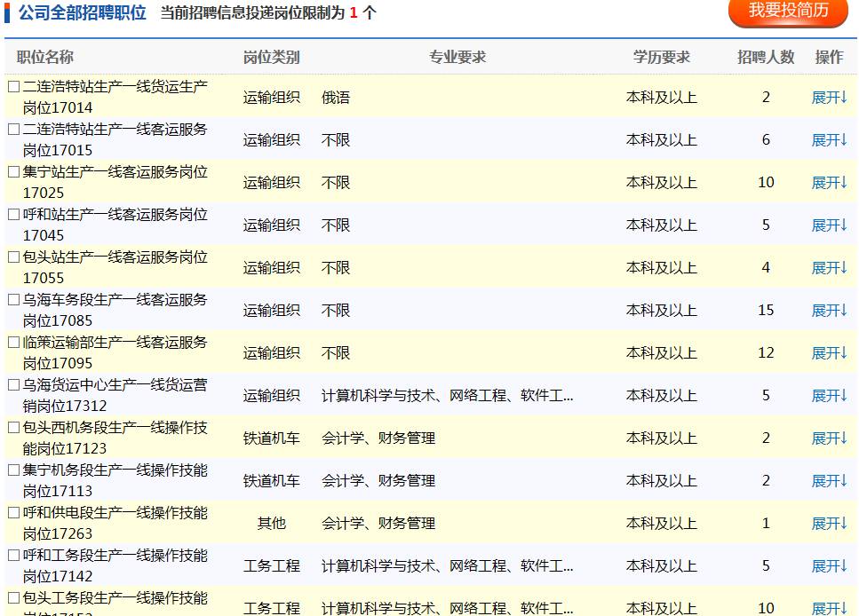Click the 专业要求 column header

[457, 57]
